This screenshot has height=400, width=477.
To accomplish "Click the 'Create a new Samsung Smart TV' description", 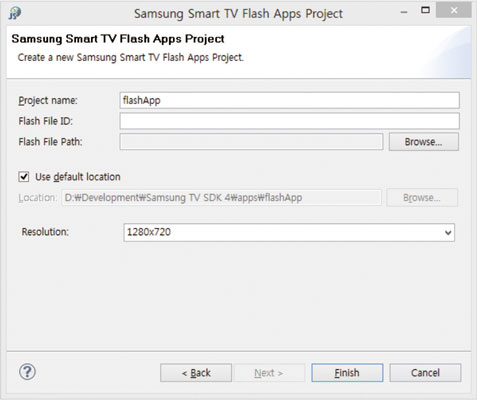I will pyautogui.click(x=131, y=57).
